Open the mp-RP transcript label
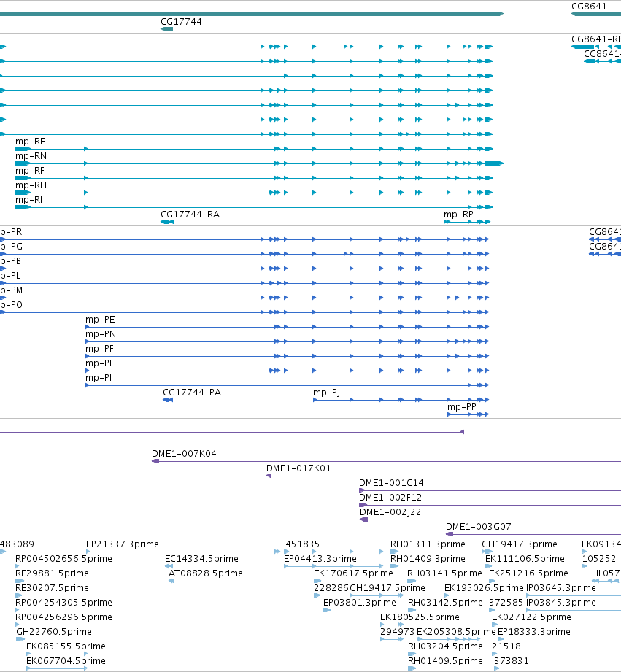The image size is (621, 672). (x=458, y=215)
